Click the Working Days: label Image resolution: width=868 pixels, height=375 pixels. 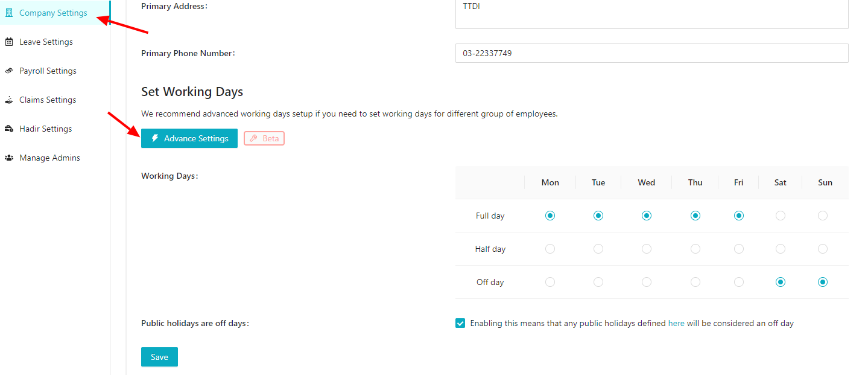[169, 176]
